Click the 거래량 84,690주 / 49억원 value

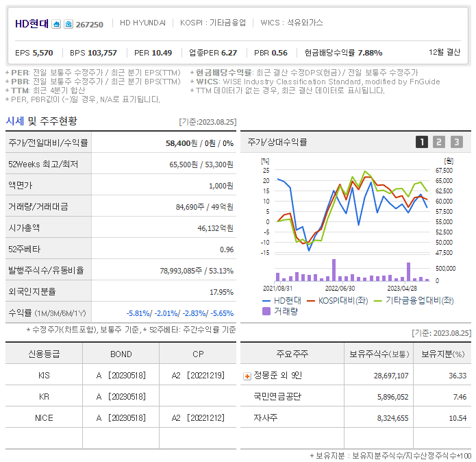(205, 207)
